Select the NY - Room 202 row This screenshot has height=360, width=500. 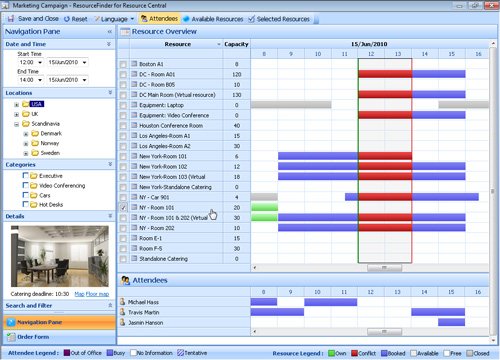pyautogui.click(x=184, y=228)
